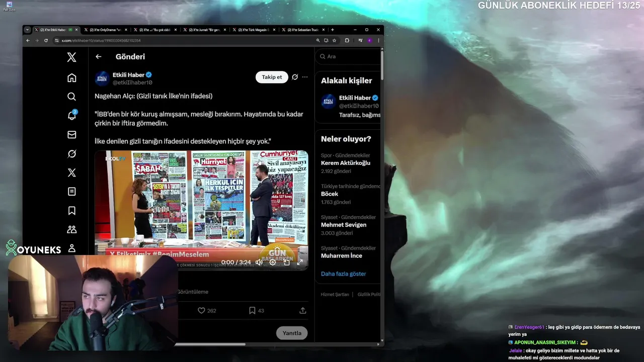Open Daha fazla göster link
This screenshot has height=362, width=644.
pos(344,274)
